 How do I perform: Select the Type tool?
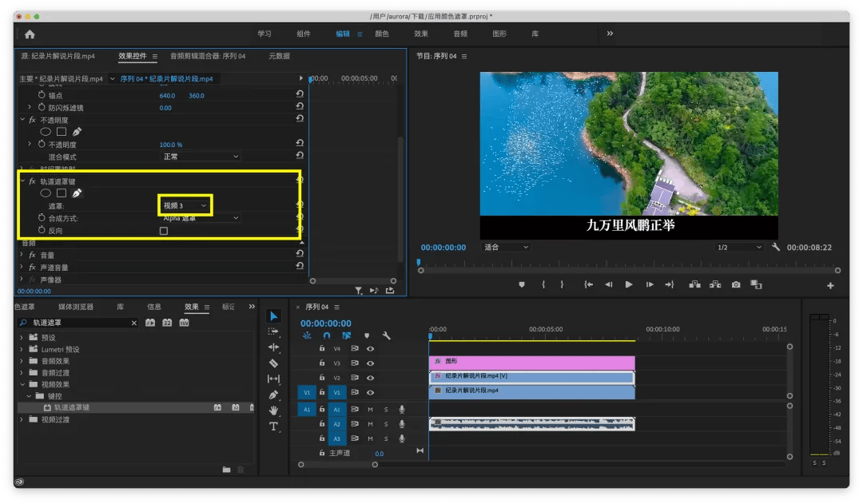pos(273,427)
